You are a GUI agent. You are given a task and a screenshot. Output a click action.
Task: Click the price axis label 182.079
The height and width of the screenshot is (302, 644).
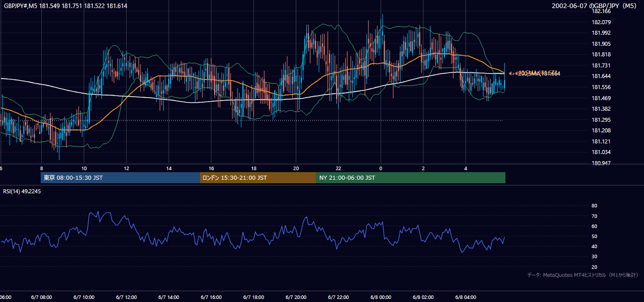(601, 22)
